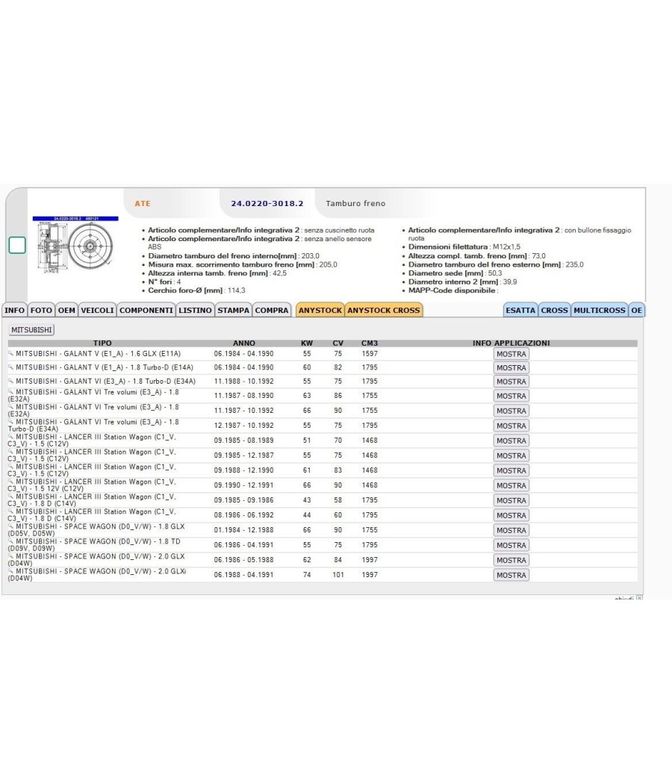Image resolution: width=672 pixels, height=784 pixels.
Task: Click magnifier icon beside Galant V 1.6 GLX (E11A)
Action: click(10, 353)
